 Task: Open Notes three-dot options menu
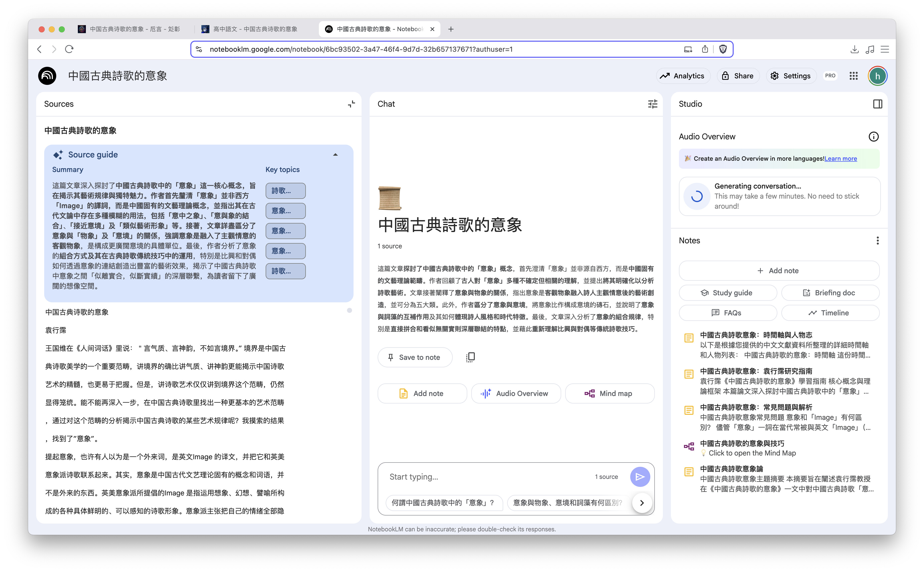tap(878, 241)
